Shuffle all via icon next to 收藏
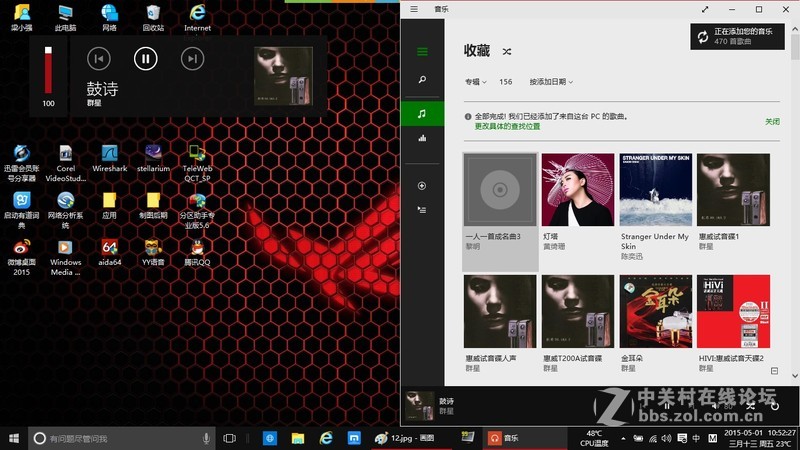The image size is (800, 450). (507, 52)
